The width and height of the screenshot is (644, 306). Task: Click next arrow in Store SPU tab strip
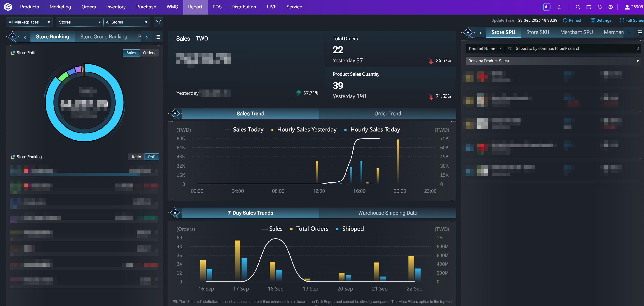coord(629,33)
